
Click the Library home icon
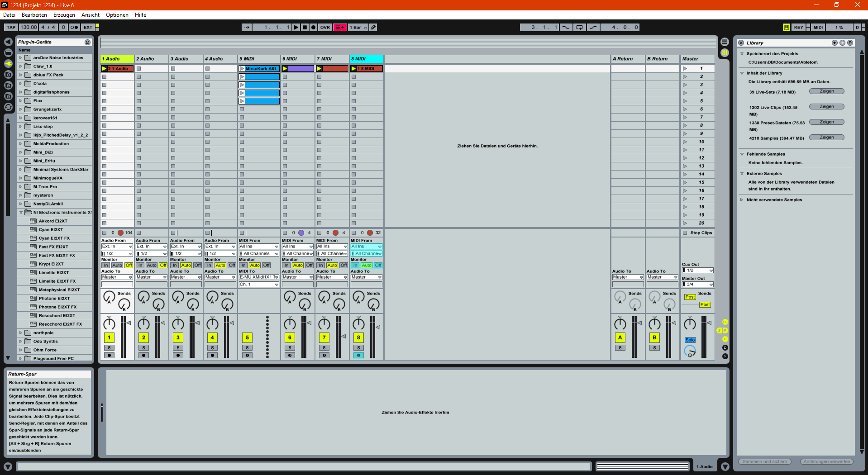point(850,43)
